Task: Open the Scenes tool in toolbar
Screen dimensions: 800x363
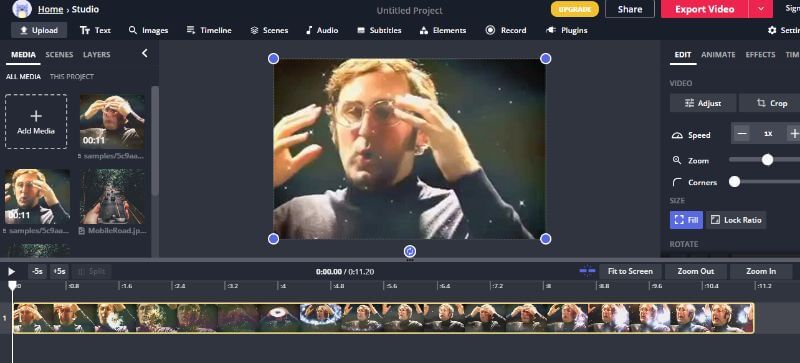Action: [269, 30]
